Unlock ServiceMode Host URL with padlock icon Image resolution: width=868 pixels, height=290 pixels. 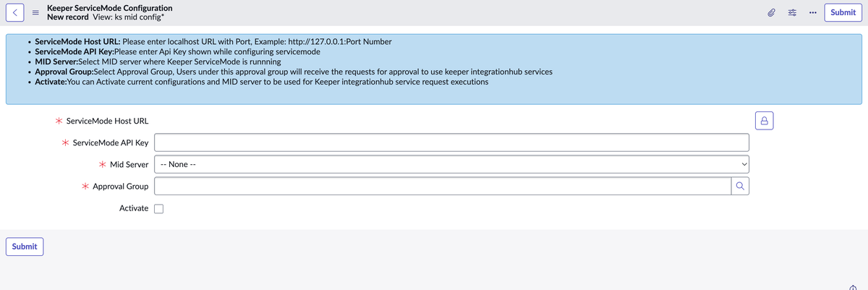[764, 121]
